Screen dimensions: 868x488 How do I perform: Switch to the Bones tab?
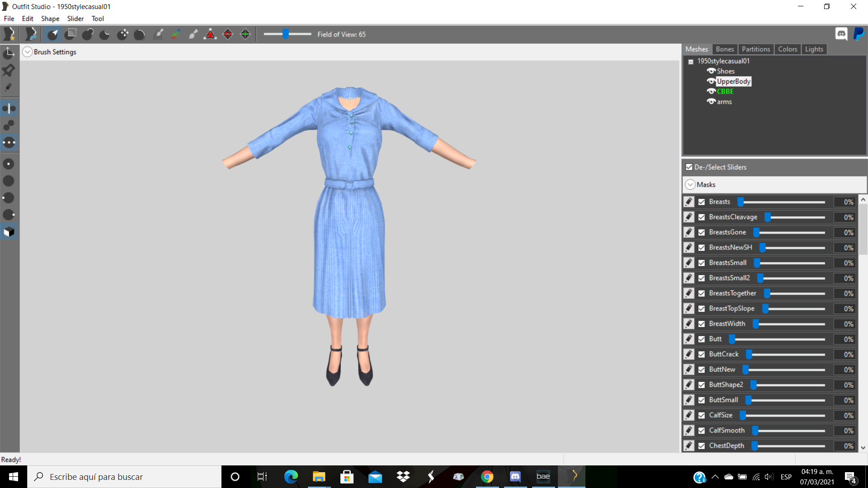coord(725,49)
